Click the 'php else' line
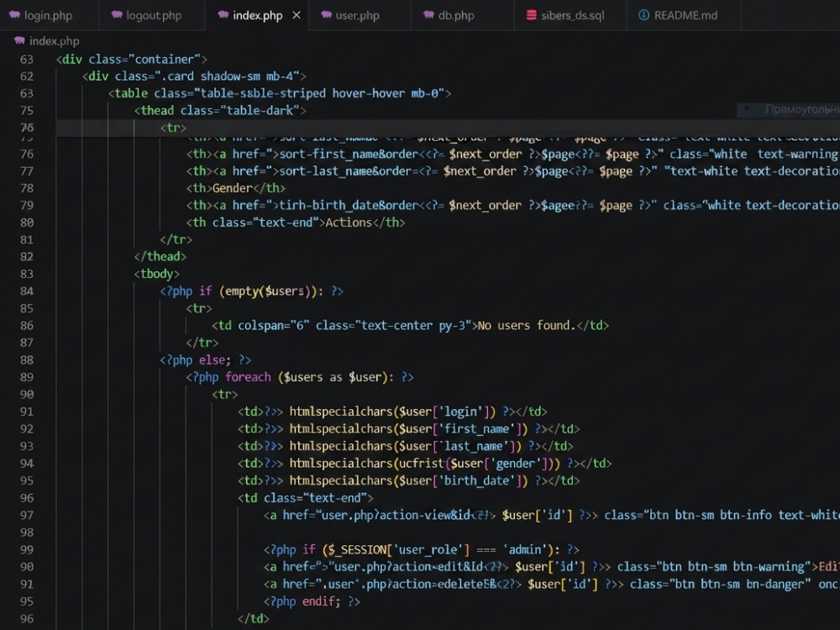Viewport: 840px width, 630px height. pyautogui.click(x=205, y=360)
